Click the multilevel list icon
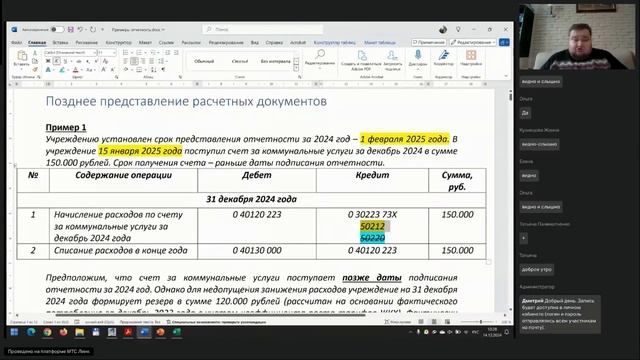This screenshot has width=640, height=360. click(153, 53)
